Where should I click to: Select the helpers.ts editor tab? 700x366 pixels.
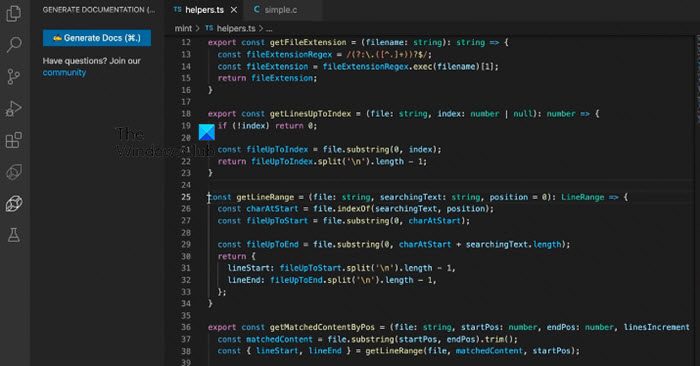click(204, 10)
